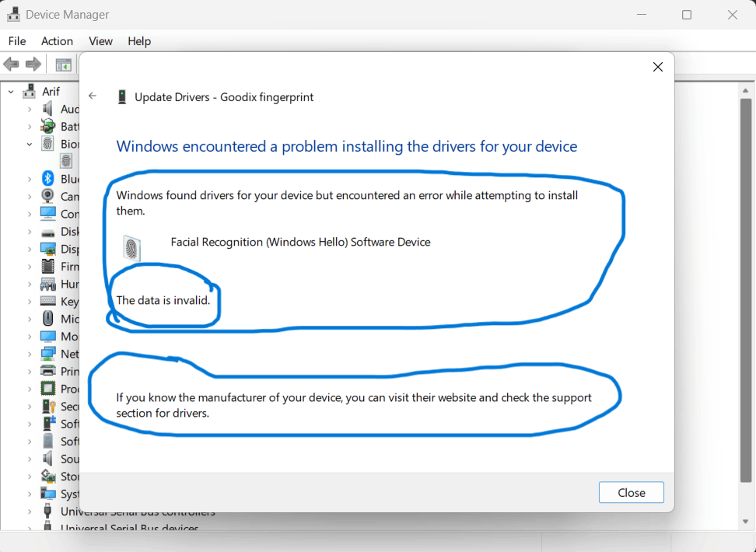Image resolution: width=756 pixels, height=552 pixels.
Task: Click the Disk drives icon
Action: coord(47,232)
